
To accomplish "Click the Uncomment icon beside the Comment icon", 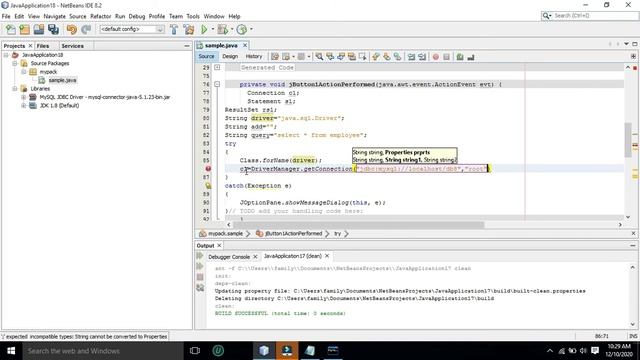I will (x=471, y=57).
